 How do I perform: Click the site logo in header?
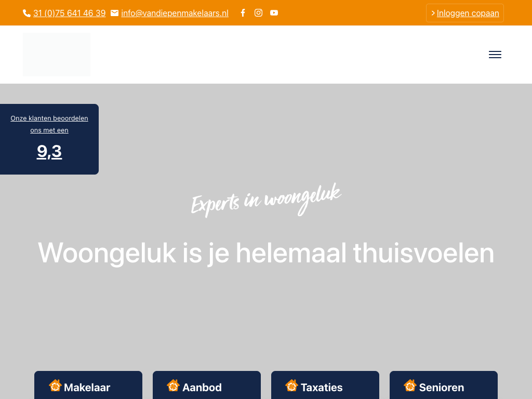(x=57, y=55)
